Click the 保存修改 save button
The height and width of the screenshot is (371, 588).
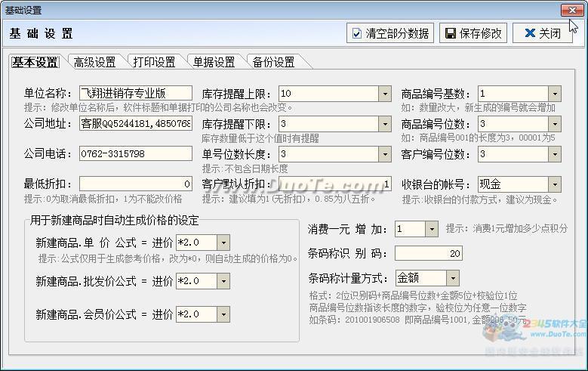473,33
